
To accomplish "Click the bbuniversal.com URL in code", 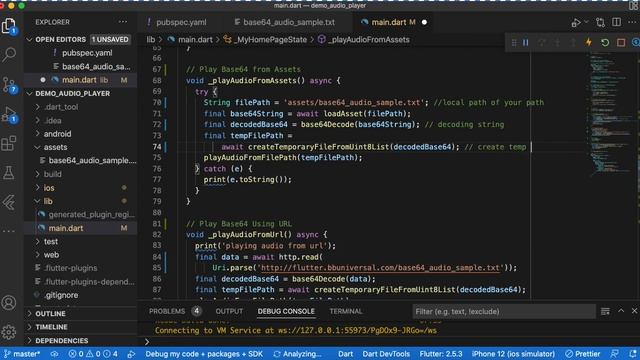I will (x=380, y=268).
